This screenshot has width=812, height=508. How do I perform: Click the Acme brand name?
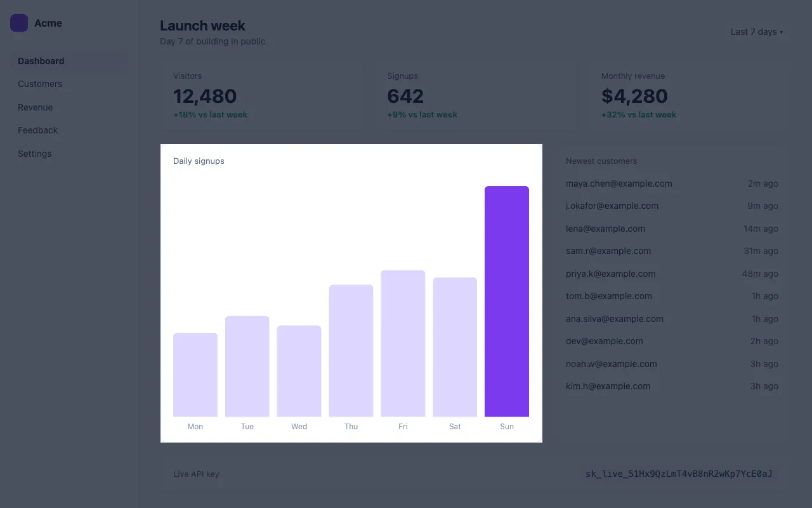coord(48,23)
